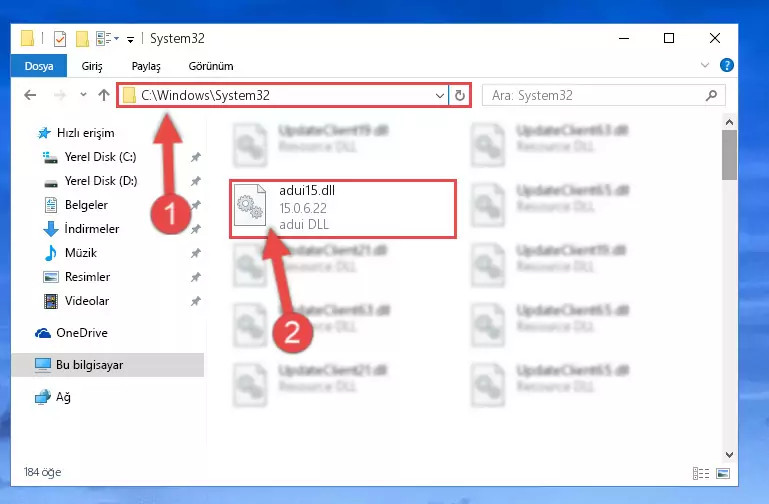Click the vertical scrollbar down arrow
Image resolution: width=769 pixels, height=504 pixels.
[729, 455]
